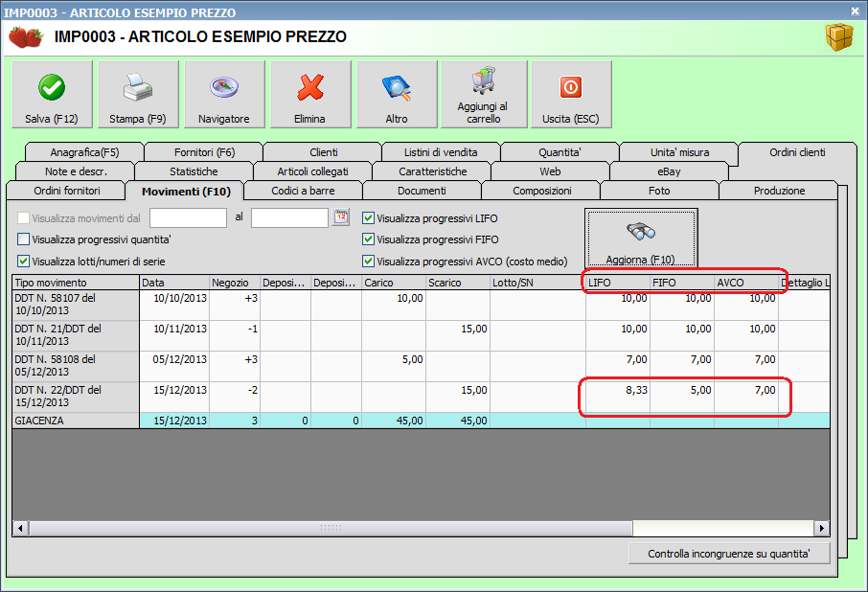Close the IMP0003 window

[x=855, y=11]
